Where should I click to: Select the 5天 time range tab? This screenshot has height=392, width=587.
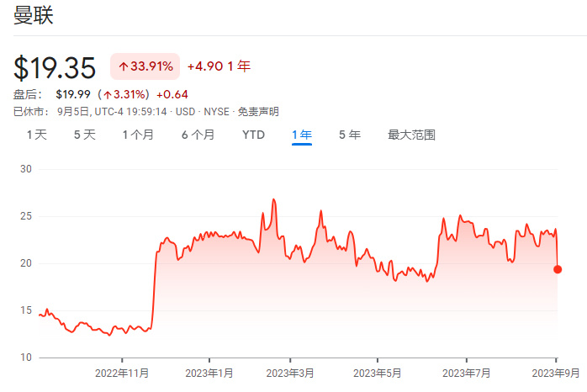point(85,135)
